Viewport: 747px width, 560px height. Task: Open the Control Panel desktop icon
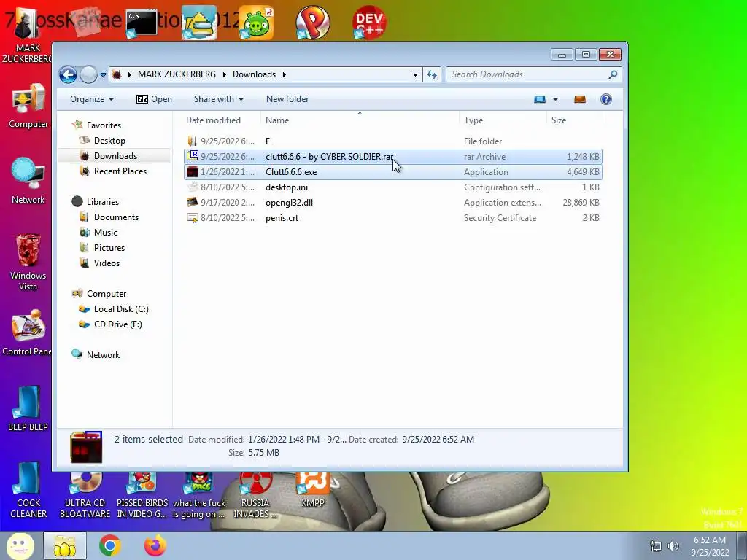(x=27, y=332)
